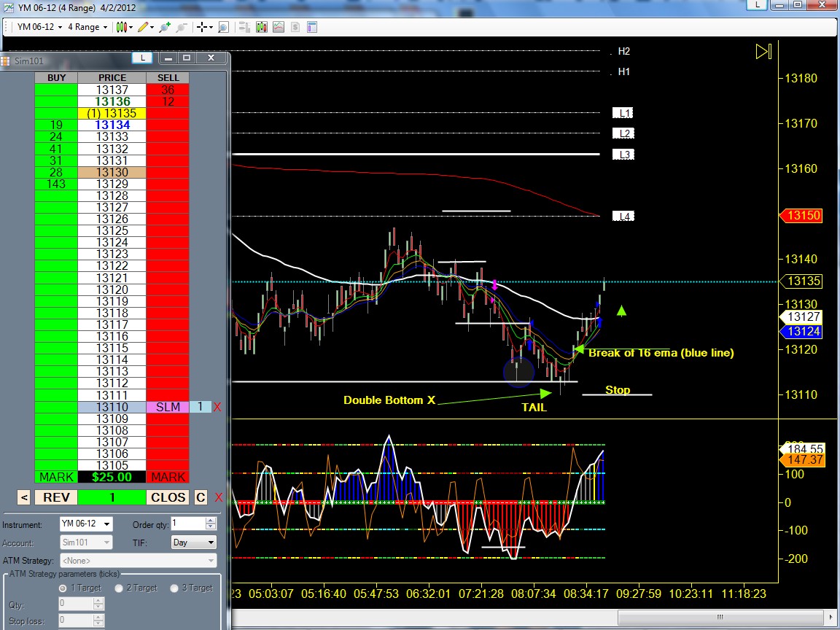Click buy cell showing 19 at 13134
Screen dimensions: 840x630
pyautogui.click(x=56, y=125)
